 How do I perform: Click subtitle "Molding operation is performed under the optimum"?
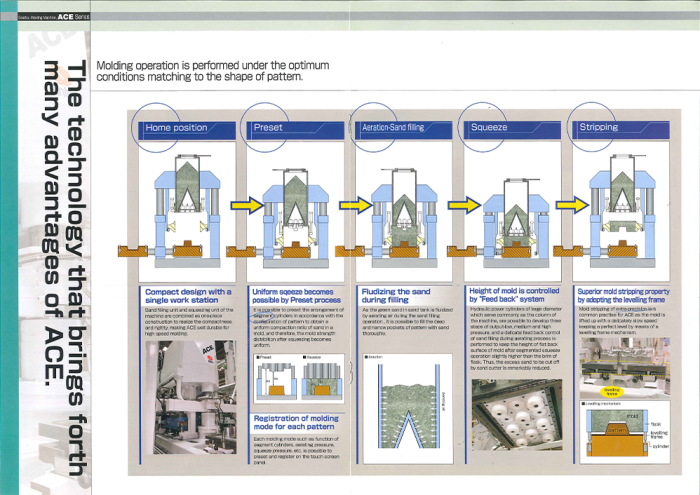(213, 65)
